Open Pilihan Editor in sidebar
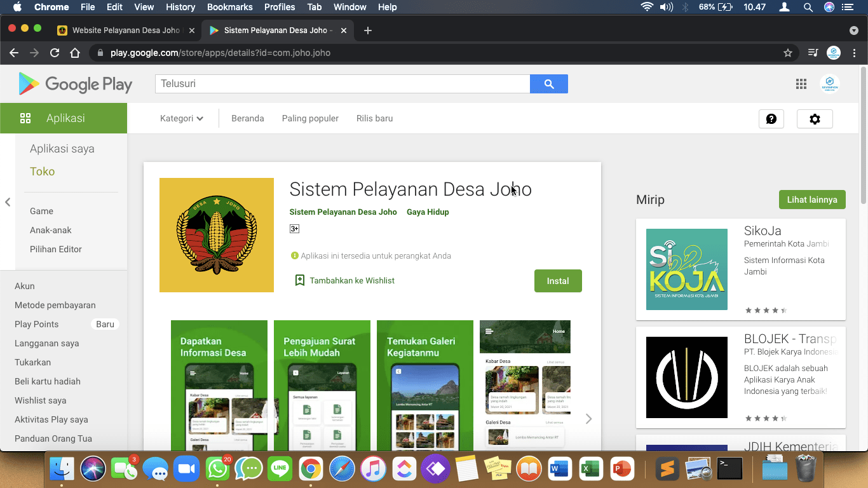 tap(56, 249)
